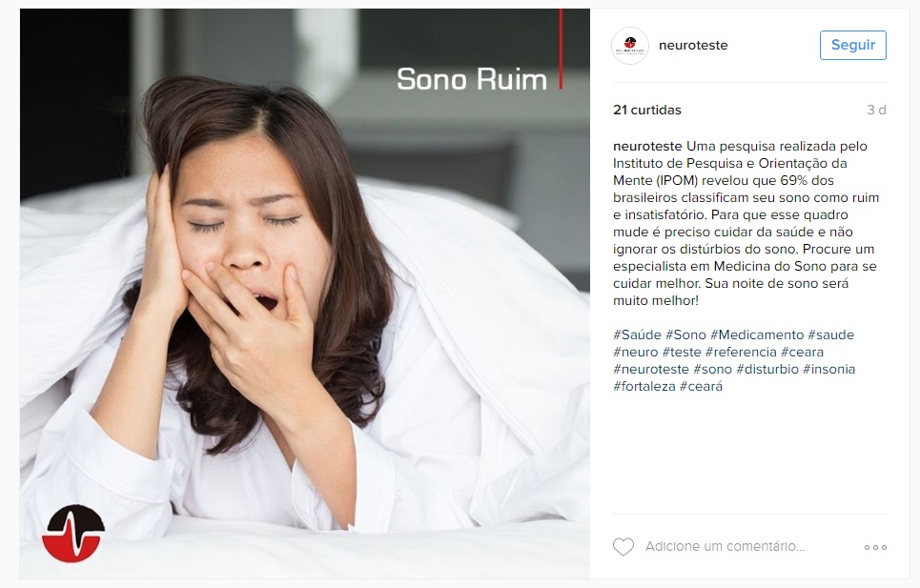Screen dimensions: 920x588
Task: Like the post with the heart icon
Action: [624, 546]
